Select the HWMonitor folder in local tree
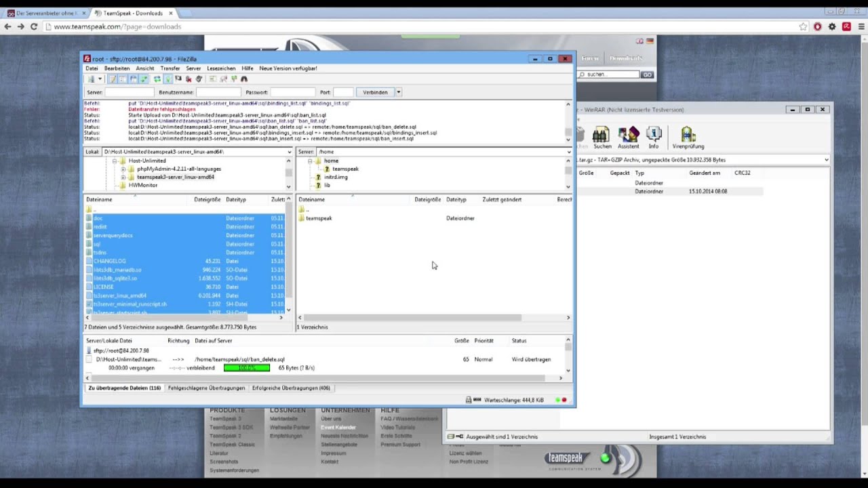 point(142,185)
